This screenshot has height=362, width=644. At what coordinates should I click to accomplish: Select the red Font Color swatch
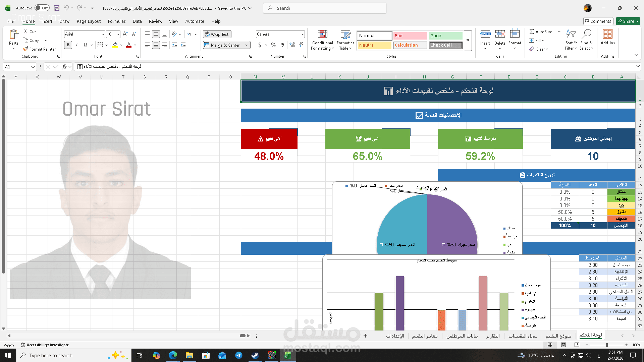tap(128, 45)
